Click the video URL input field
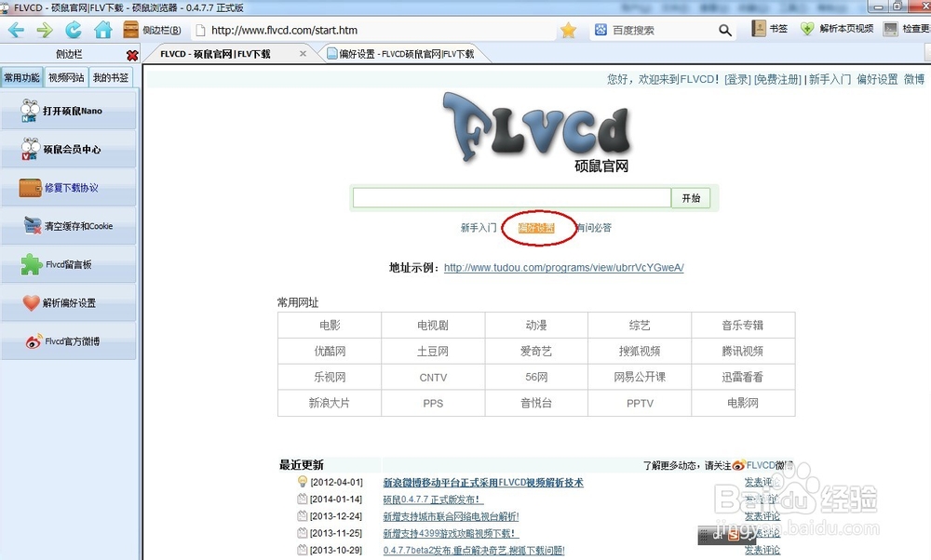931x560 pixels. pos(512,198)
